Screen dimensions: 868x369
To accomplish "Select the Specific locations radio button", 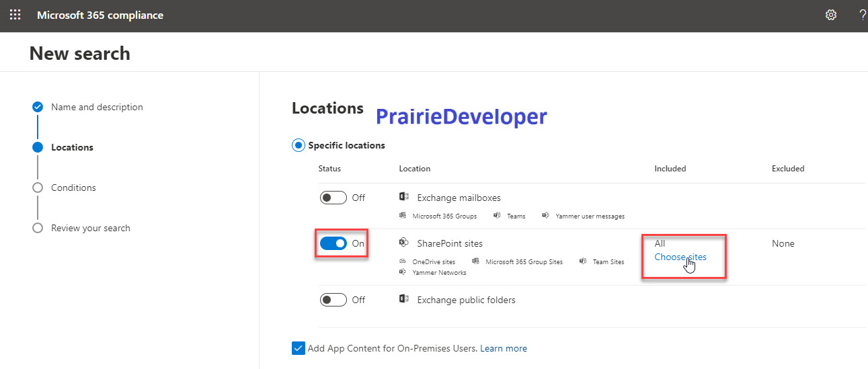I will coord(298,145).
